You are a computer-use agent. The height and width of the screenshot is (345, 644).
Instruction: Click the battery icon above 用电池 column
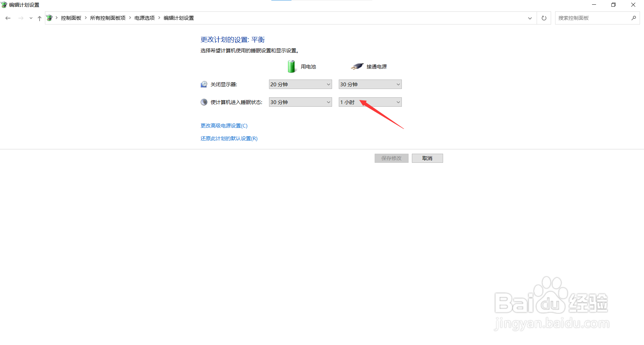tap(291, 66)
